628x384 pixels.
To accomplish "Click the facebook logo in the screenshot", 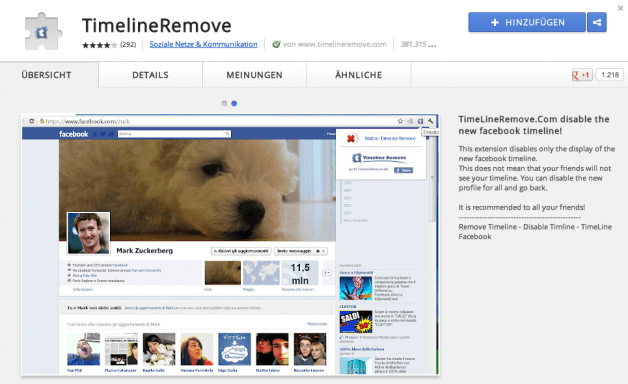I will (x=74, y=134).
